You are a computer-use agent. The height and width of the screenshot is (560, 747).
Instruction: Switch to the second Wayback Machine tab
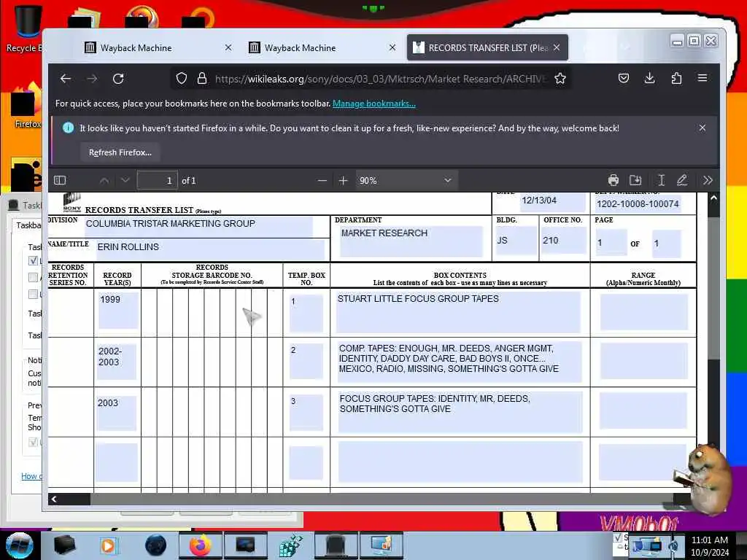point(322,47)
